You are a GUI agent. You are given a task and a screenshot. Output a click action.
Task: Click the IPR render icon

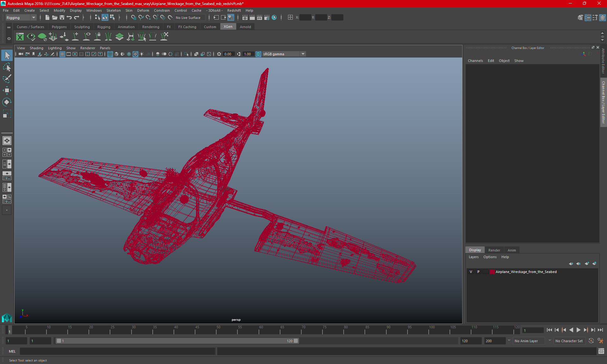tap(260, 18)
